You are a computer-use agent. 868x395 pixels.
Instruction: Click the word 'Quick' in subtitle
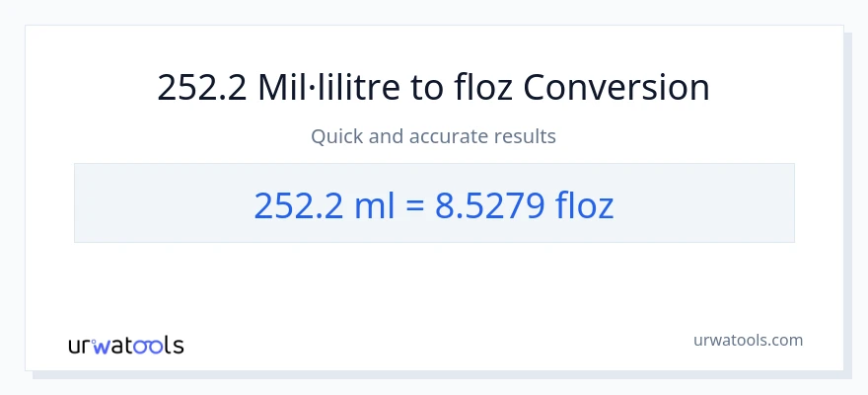click(336, 136)
